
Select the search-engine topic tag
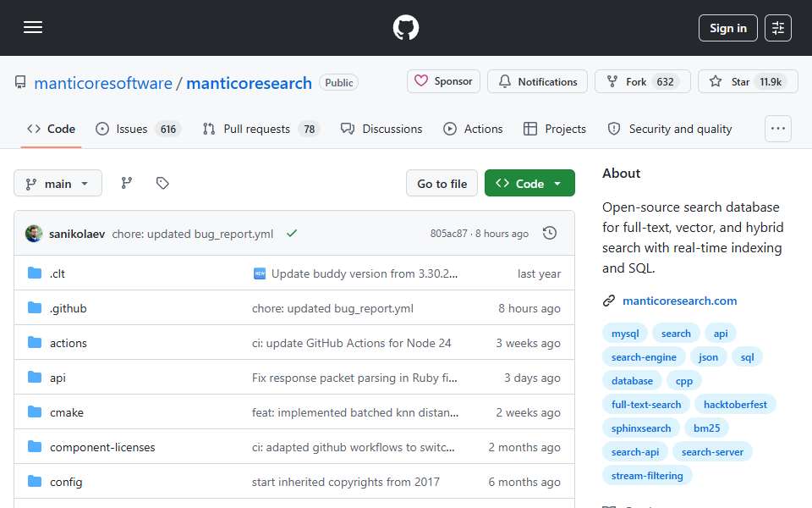644,357
